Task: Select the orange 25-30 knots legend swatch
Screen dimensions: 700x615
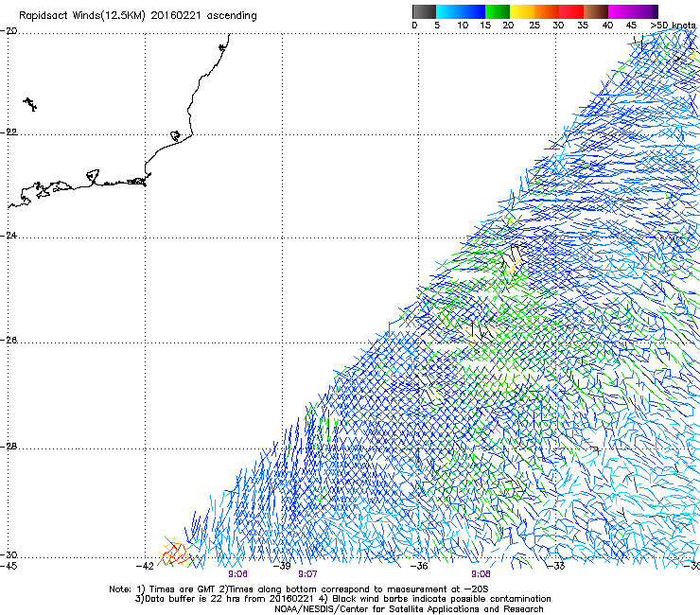Action: click(x=547, y=11)
